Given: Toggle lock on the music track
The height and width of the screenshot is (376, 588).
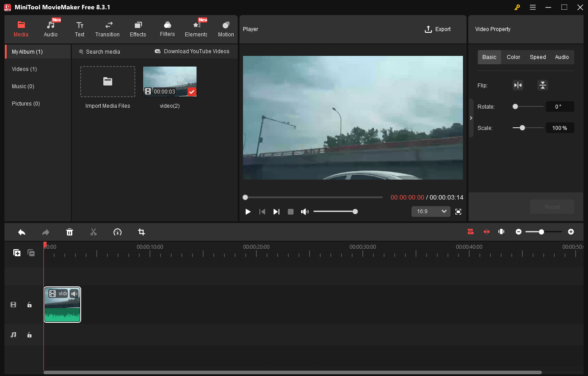Looking at the screenshot, I should 29,335.
